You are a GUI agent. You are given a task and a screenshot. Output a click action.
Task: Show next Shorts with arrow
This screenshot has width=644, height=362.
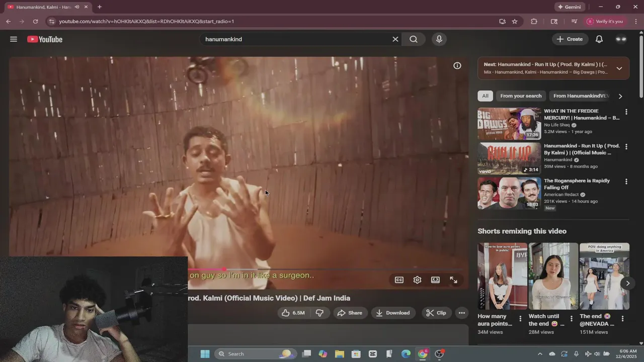tap(628, 284)
